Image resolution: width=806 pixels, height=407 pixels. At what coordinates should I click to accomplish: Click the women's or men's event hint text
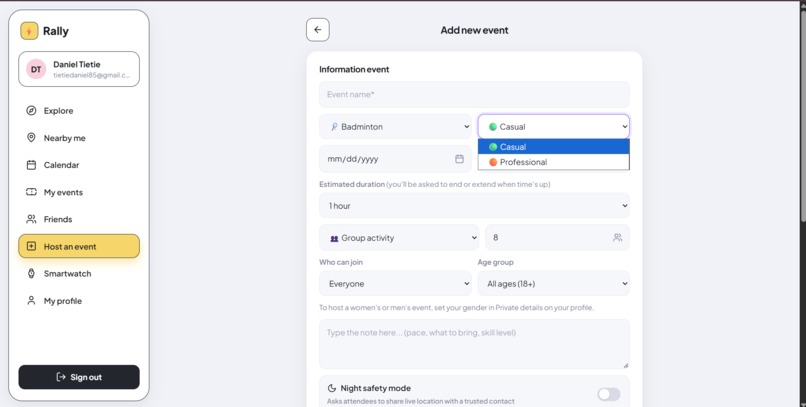tap(456, 308)
